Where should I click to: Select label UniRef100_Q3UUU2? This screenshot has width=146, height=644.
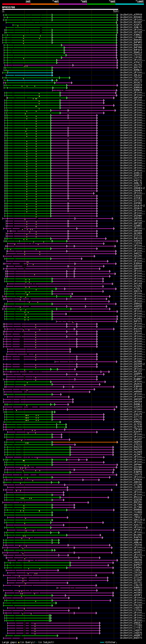[x=131, y=196]
